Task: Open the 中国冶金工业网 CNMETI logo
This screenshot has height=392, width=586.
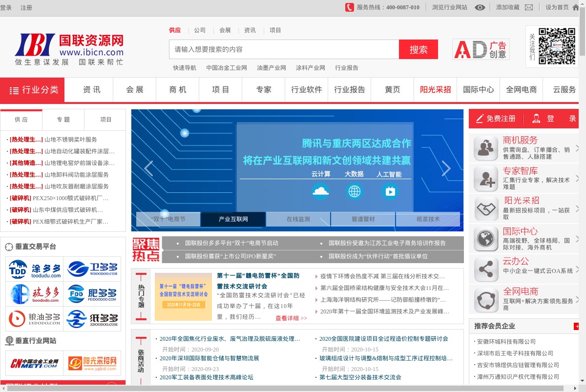Action: [x=35, y=363]
